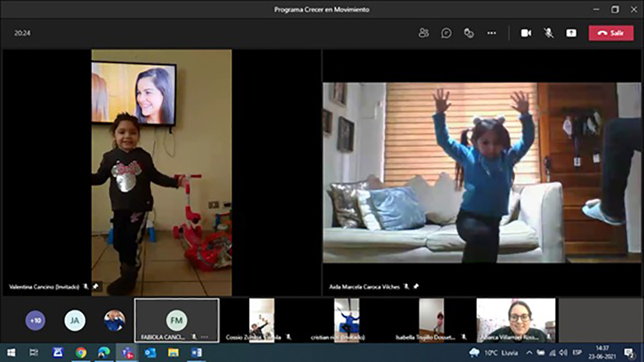Image resolution: width=644 pixels, height=362 pixels.
Task: Open the meeting chat icon
Action: [x=446, y=33]
